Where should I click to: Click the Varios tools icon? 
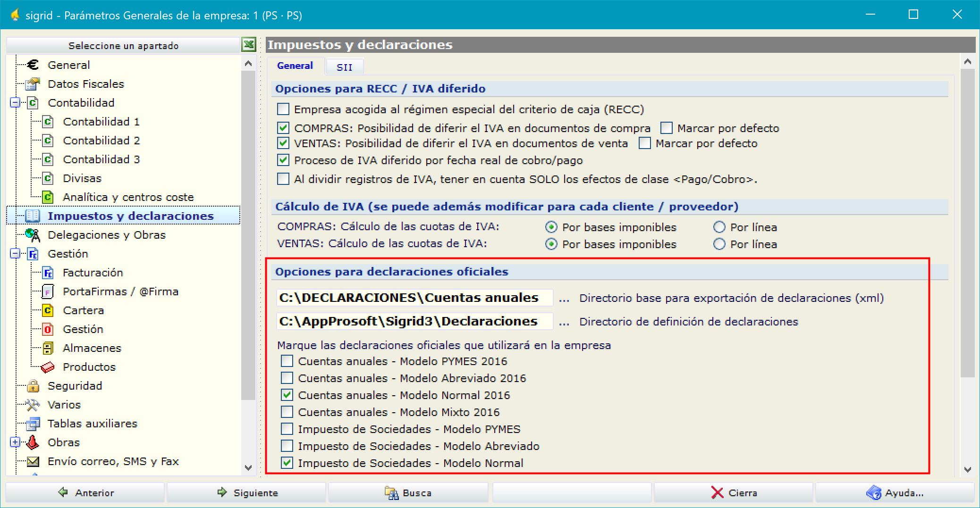(x=32, y=404)
